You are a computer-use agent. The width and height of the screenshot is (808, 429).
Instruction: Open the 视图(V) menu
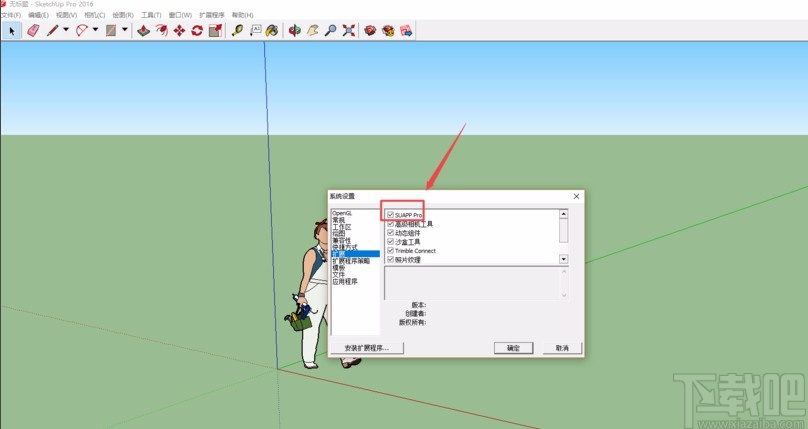point(66,15)
